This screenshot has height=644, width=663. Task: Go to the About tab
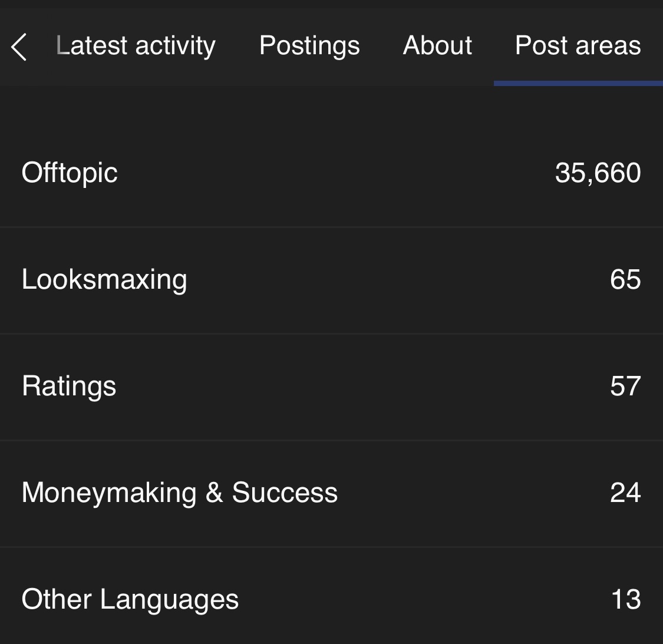tap(437, 46)
